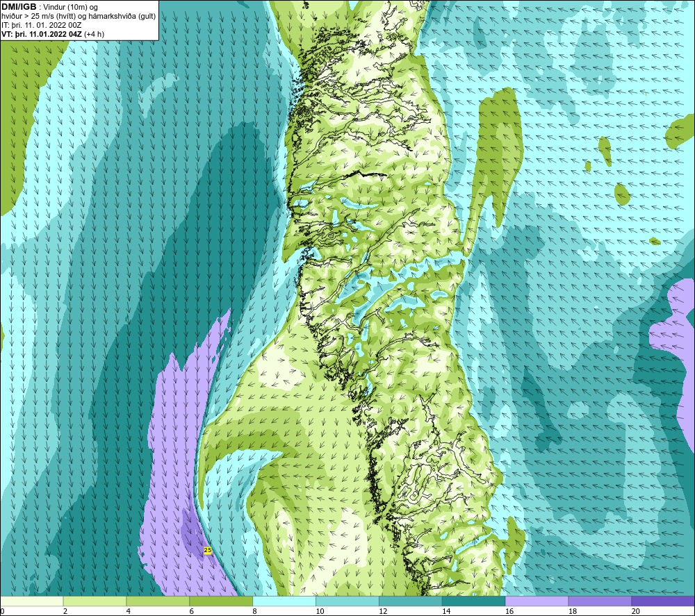
Task: Click the scale label '0'
Action: click(x=3, y=611)
